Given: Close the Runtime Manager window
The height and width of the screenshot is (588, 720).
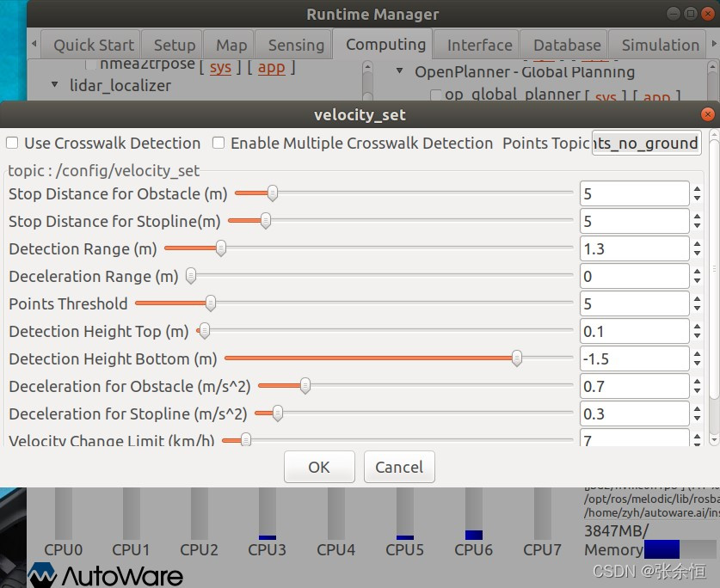Looking at the screenshot, I should pos(708,14).
